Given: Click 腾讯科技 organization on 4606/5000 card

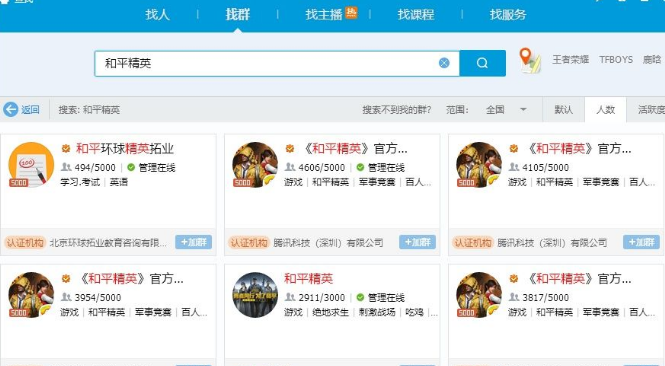Looking at the screenshot, I should (328, 243).
